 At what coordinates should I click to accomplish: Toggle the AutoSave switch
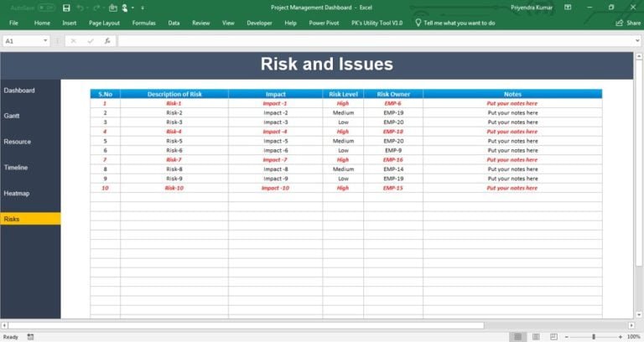tap(46, 8)
